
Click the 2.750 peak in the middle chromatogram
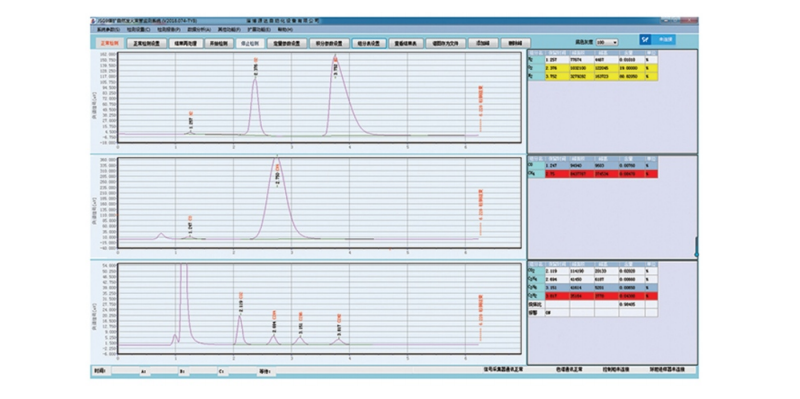click(278, 177)
